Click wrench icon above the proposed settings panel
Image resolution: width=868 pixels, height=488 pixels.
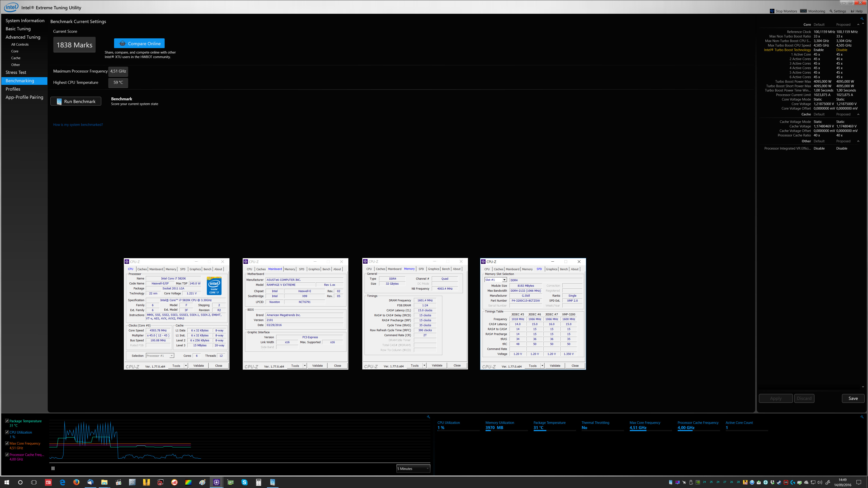(x=862, y=19)
